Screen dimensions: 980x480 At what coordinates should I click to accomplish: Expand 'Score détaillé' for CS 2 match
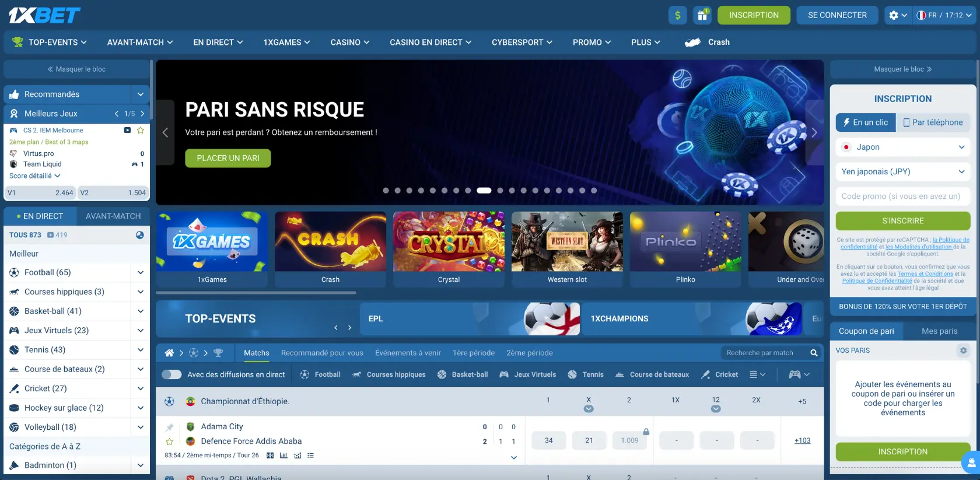pyautogui.click(x=35, y=176)
